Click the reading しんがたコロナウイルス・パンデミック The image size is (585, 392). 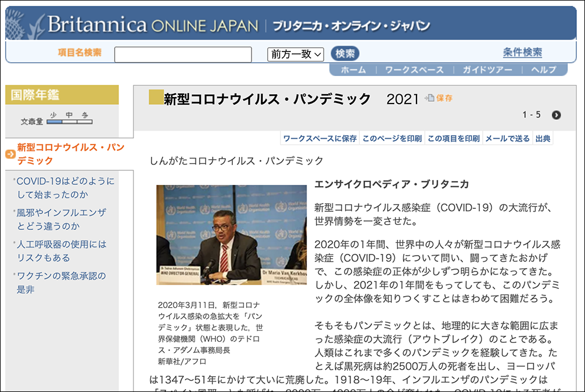pos(236,161)
